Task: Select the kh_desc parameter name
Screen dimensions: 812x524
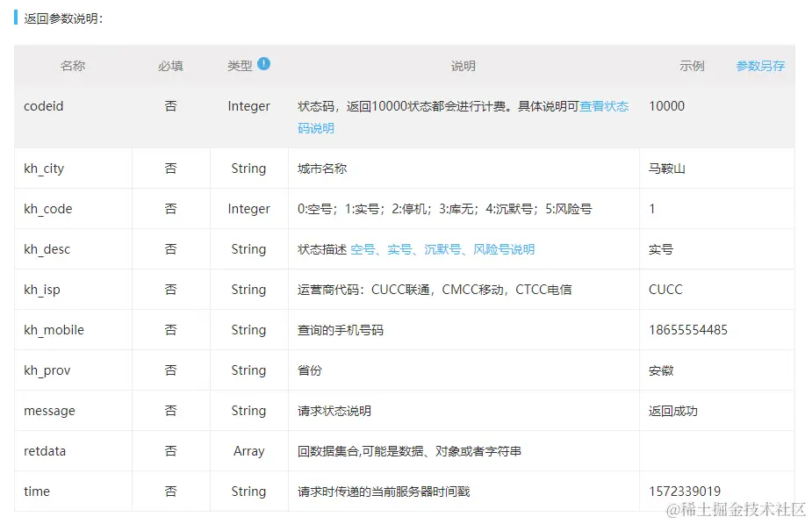Action: click(x=47, y=249)
